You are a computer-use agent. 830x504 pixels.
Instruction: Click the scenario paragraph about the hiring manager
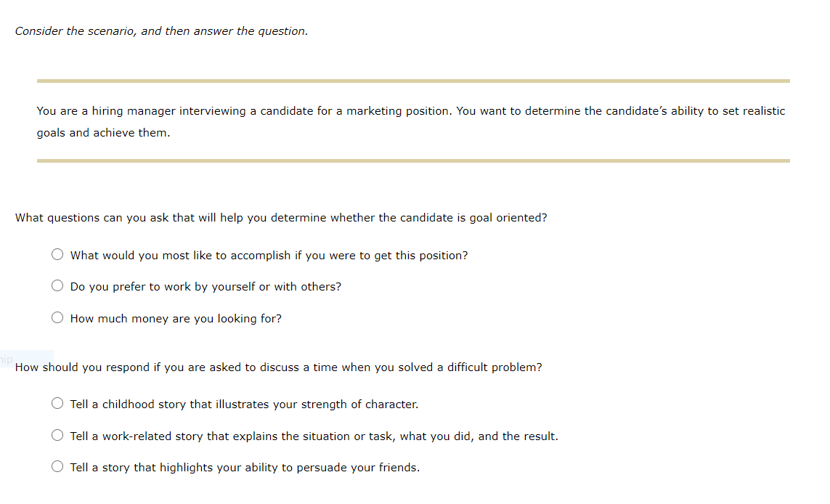(x=410, y=121)
